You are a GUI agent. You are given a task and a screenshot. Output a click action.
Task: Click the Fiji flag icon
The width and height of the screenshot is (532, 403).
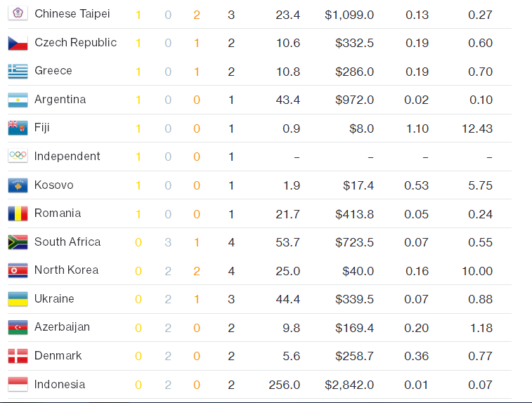click(18, 128)
